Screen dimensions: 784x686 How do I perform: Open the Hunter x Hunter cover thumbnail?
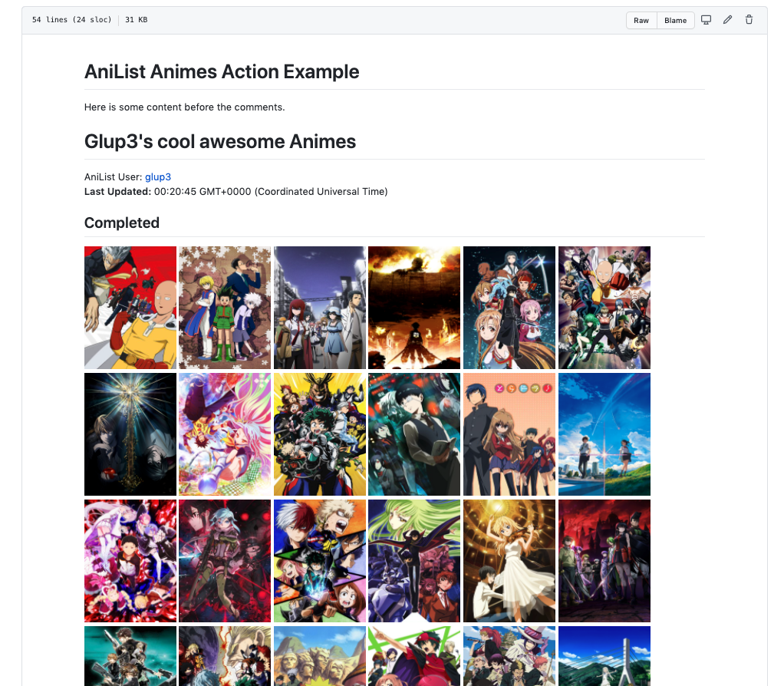click(225, 308)
